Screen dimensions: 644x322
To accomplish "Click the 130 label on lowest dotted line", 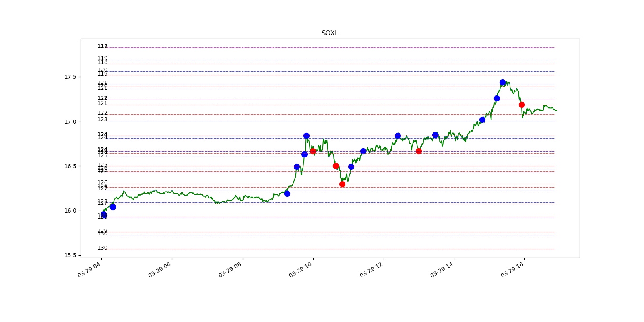I will click(x=102, y=248).
